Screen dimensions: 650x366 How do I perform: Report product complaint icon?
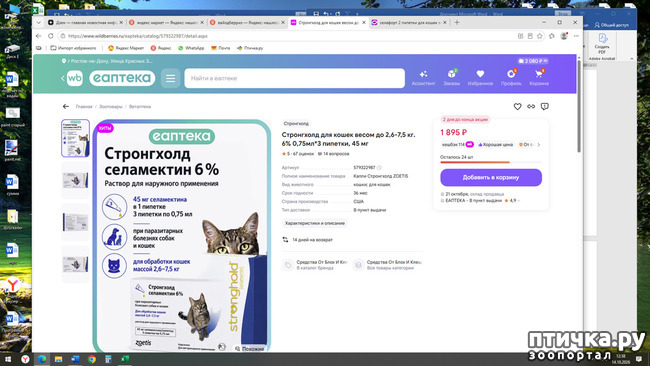pyautogui.click(x=545, y=107)
